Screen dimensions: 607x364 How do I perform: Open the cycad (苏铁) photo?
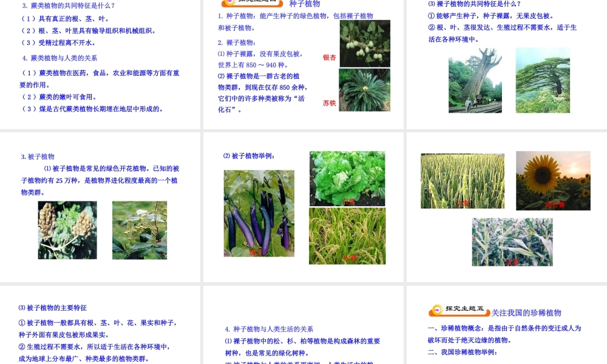[x=364, y=90]
